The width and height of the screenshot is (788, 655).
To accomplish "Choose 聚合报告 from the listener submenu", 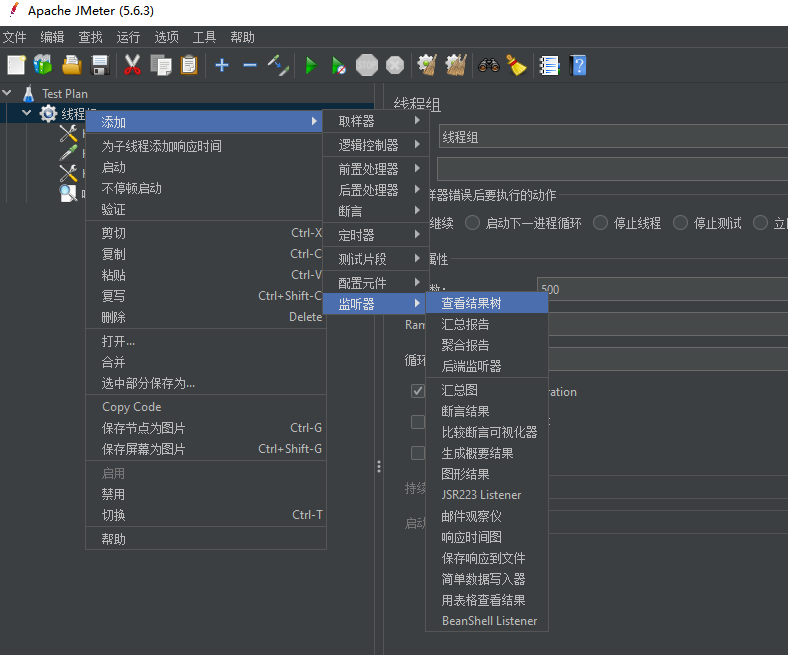I will pyautogui.click(x=465, y=345).
